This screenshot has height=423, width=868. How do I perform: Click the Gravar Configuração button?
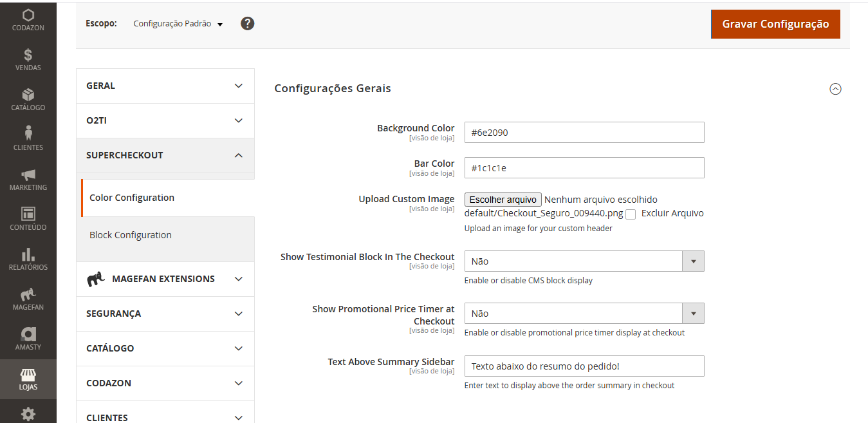pyautogui.click(x=775, y=24)
